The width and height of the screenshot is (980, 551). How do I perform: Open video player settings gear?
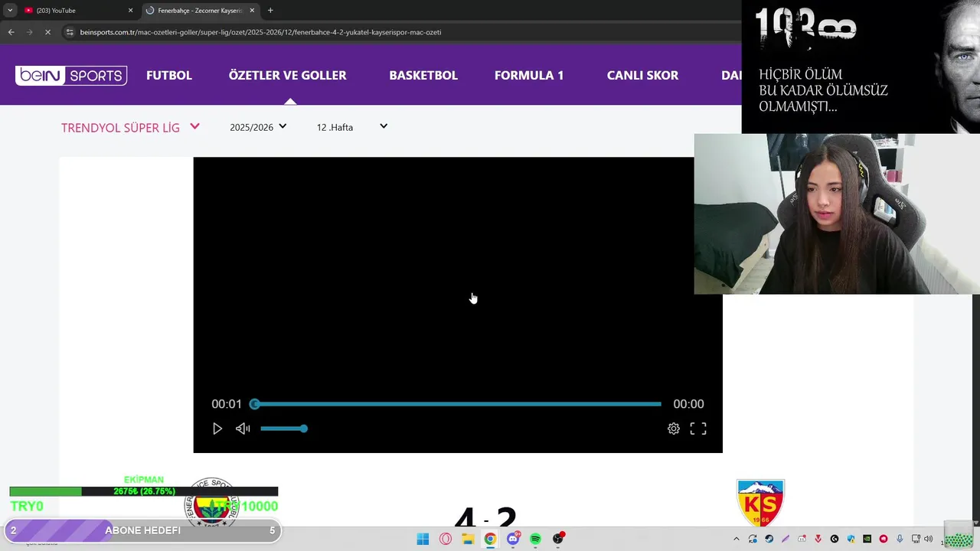click(x=674, y=429)
